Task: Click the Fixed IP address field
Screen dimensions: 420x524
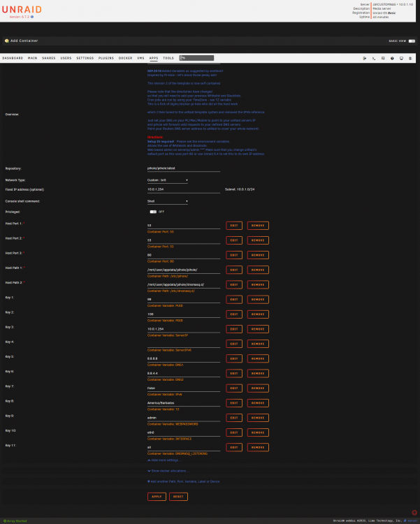Action: pos(184,189)
